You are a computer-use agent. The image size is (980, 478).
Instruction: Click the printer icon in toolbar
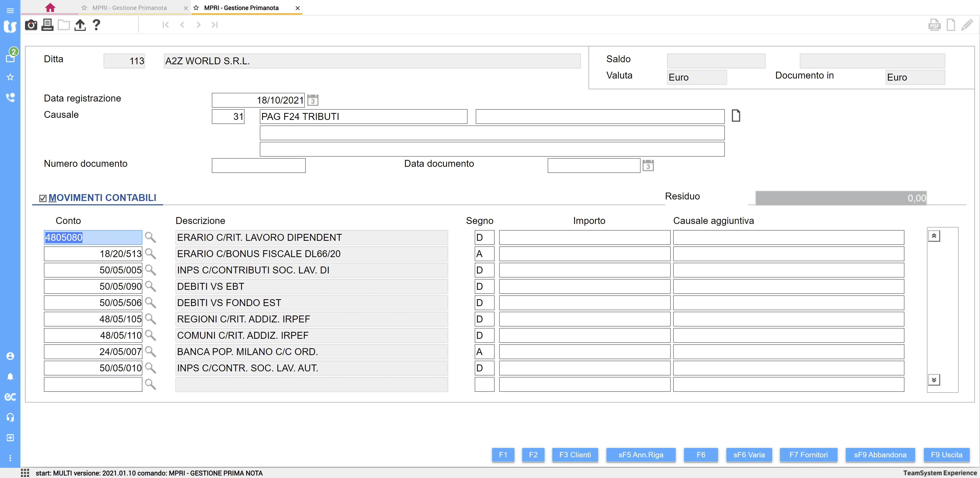coord(47,25)
